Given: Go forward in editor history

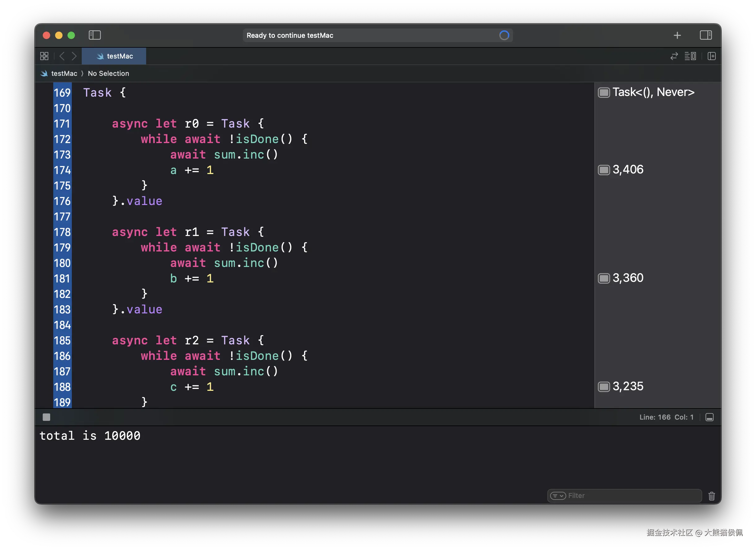Looking at the screenshot, I should (x=74, y=56).
